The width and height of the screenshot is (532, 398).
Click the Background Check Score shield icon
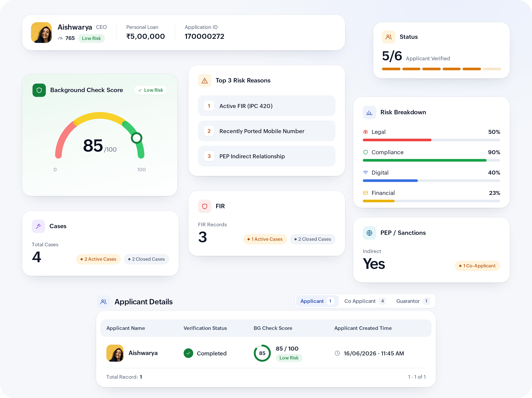(39, 90)
